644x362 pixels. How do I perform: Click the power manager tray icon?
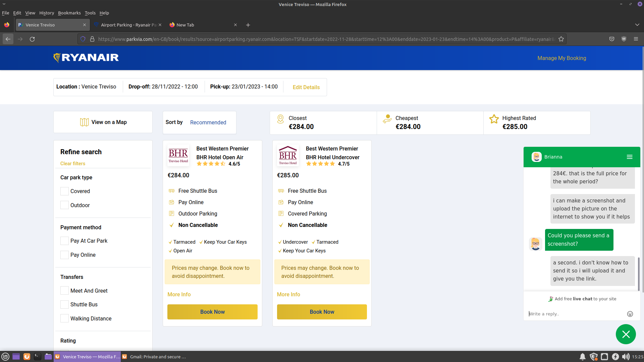click(x=615, y=357)
